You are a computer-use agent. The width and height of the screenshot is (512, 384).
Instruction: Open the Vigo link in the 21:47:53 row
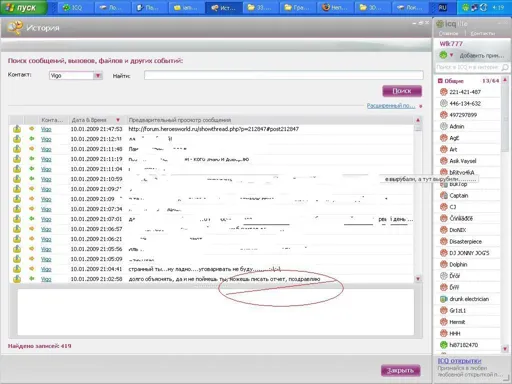[46, 129]
